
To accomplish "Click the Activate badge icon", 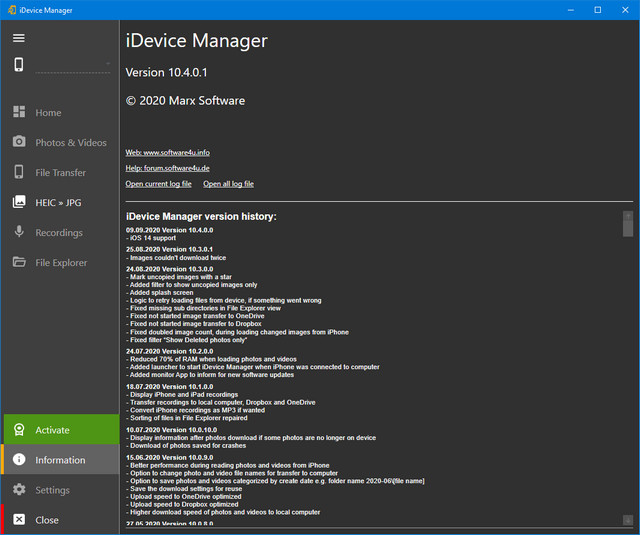I will [19, 430].
